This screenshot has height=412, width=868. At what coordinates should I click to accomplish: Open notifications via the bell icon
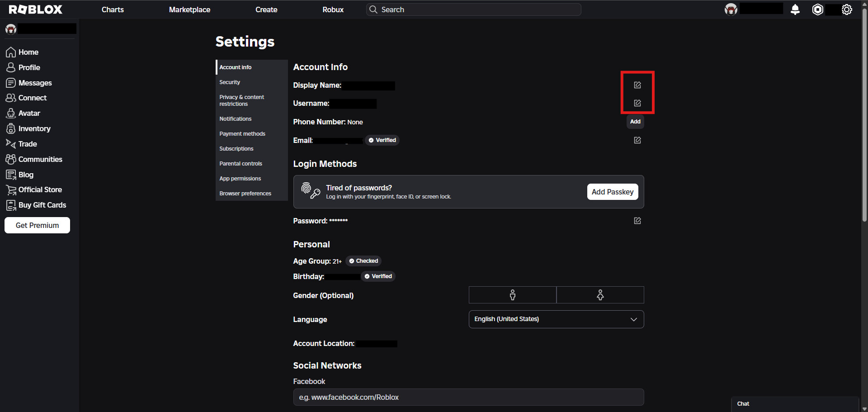(x=795, y=9)
